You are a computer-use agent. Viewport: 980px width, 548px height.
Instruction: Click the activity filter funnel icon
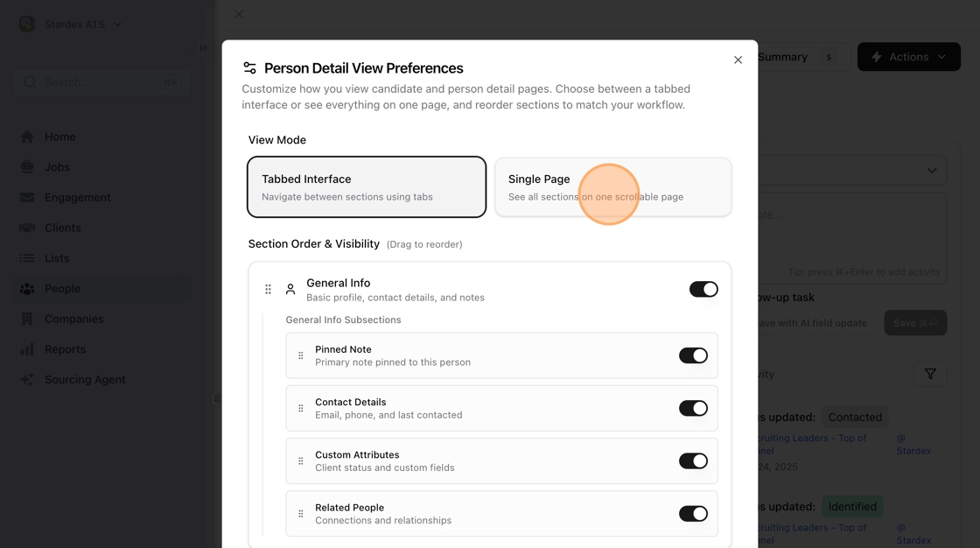(x=930, y=374)
